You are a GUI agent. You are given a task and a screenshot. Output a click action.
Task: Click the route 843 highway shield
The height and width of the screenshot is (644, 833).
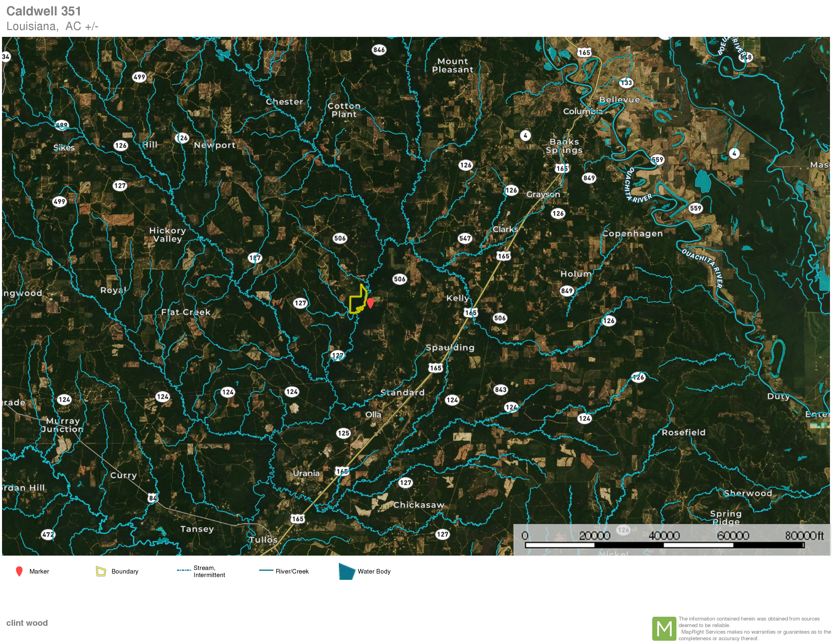(x=500, y=389)
